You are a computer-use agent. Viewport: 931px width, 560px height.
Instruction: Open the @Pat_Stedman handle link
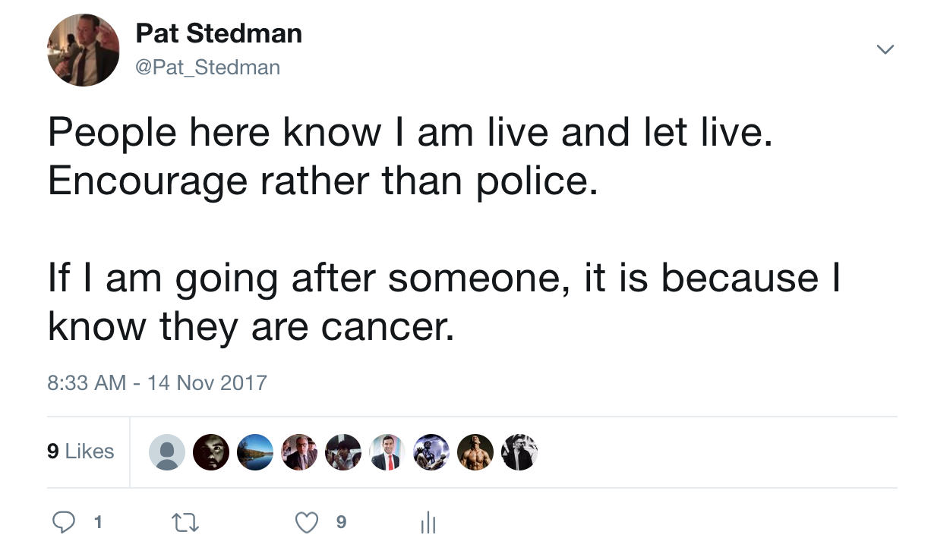click(207, 68)
